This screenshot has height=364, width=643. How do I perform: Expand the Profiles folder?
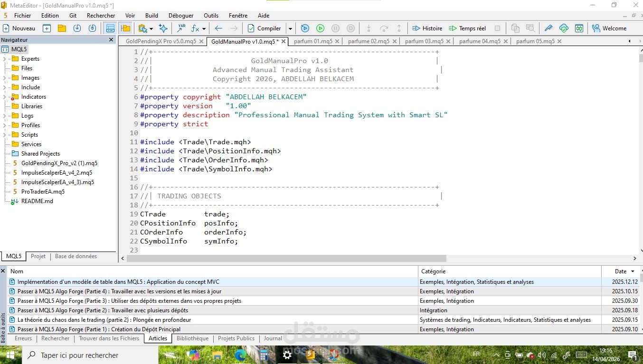pos(5,125)
